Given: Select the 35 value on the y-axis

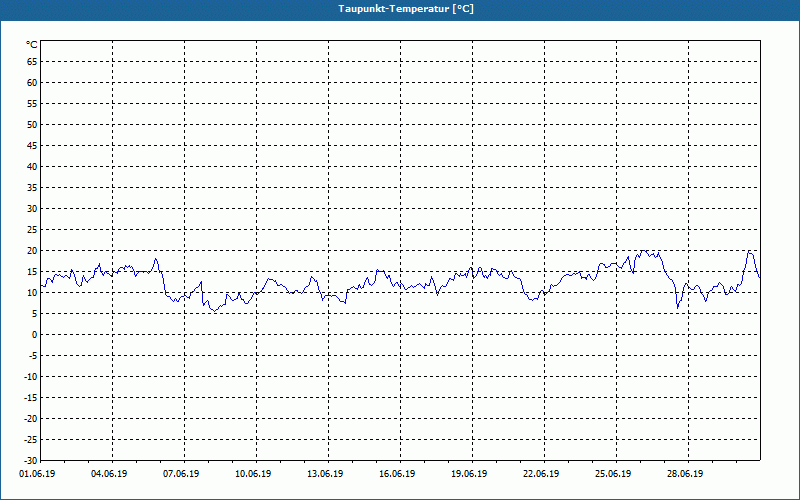Looking at the screenshot, I should [32, 188].
